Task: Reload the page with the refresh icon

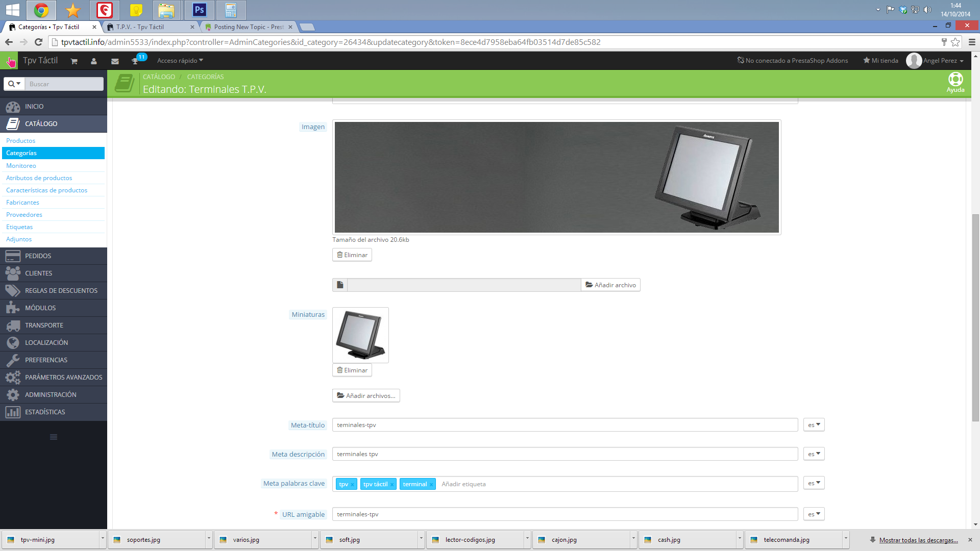Action: pyautogui.click(x=38, y=42)
